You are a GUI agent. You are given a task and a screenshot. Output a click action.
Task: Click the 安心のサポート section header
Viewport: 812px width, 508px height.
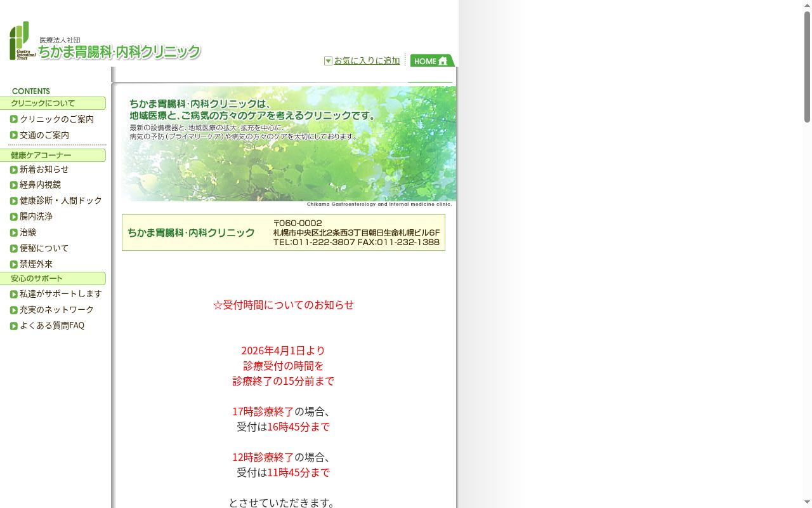[x=53, y=278]
